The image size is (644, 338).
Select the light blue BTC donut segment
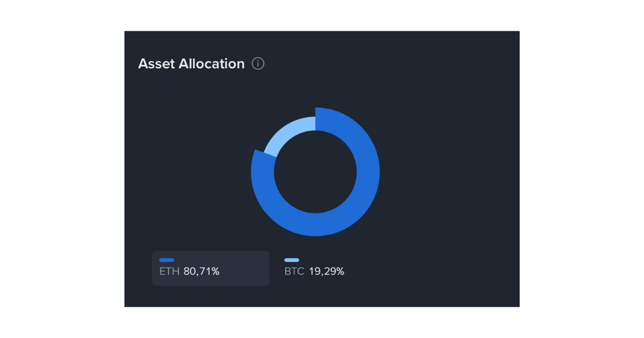[286, 134]
